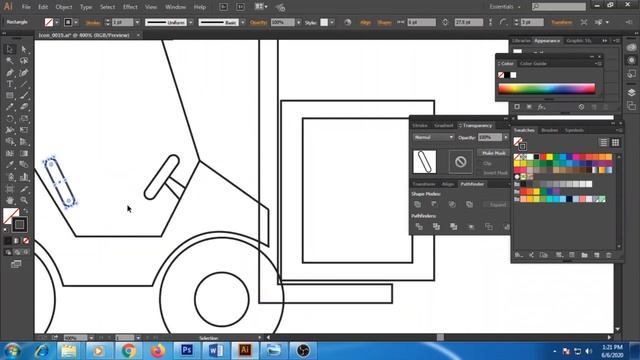Screen dimensions: 640x360
Task: Click the Stroke link in control bar
Action: [93, 23]
